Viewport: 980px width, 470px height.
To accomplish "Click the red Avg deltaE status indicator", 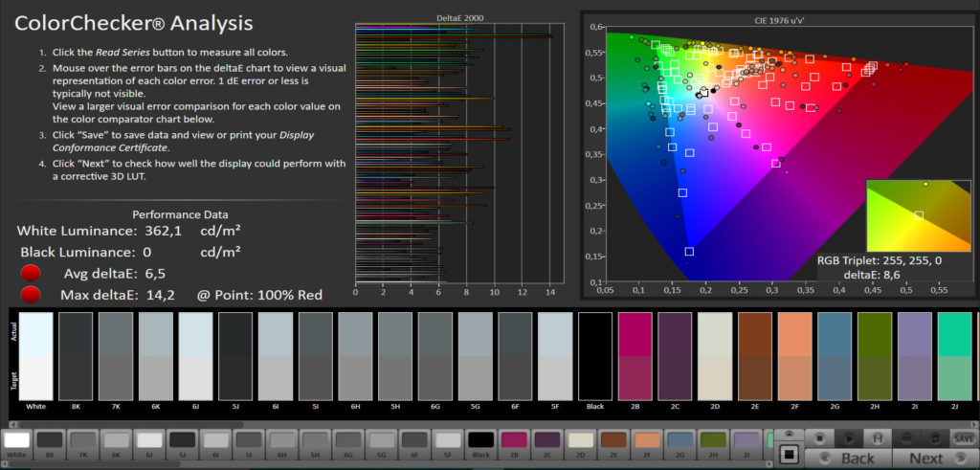I will click(30, 273).
